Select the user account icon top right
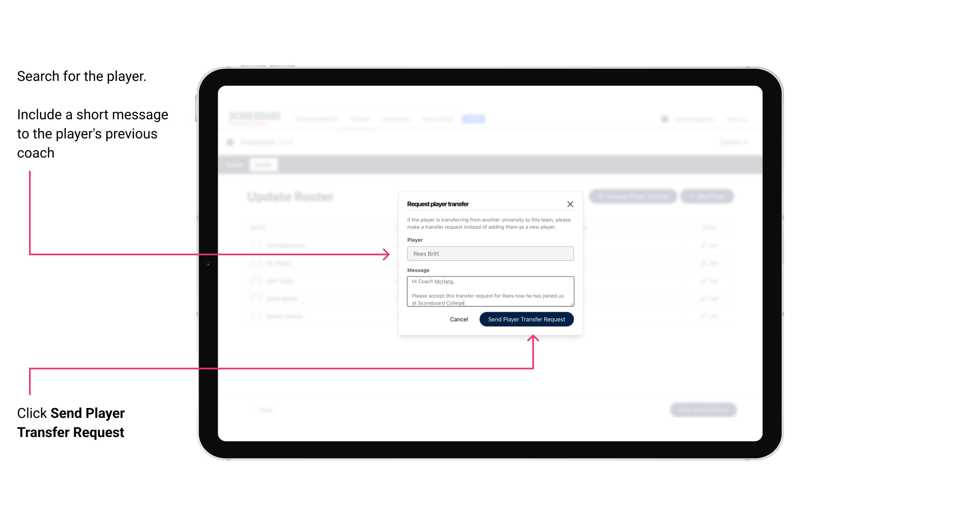980x527 pixels. (x=664, y=119)
